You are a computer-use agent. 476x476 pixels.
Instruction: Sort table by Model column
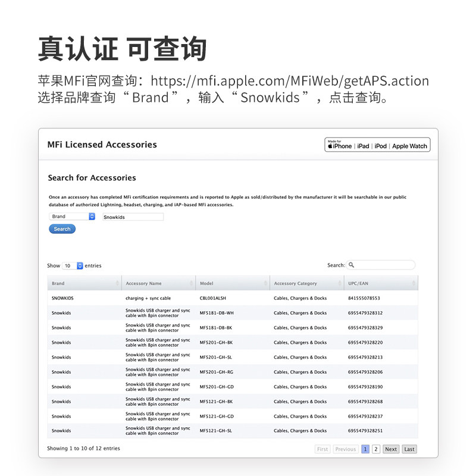(233, 283)
